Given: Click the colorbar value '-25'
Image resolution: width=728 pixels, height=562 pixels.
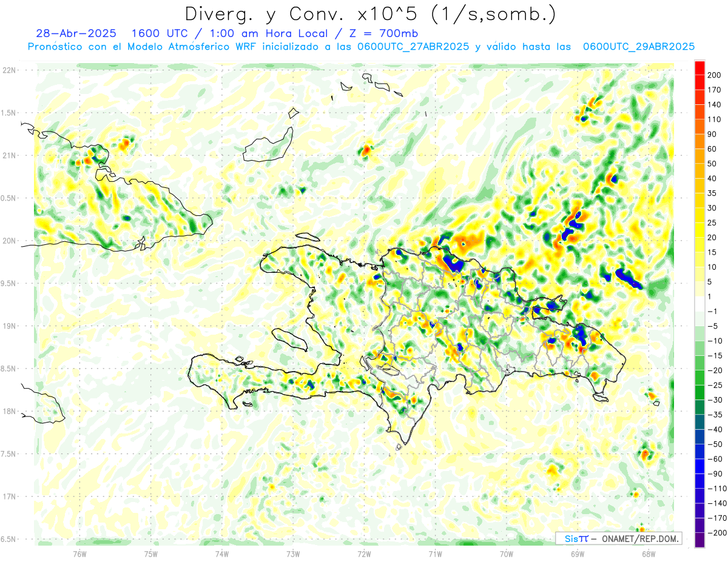Looking at the screenshot, I should click(714, 385).
